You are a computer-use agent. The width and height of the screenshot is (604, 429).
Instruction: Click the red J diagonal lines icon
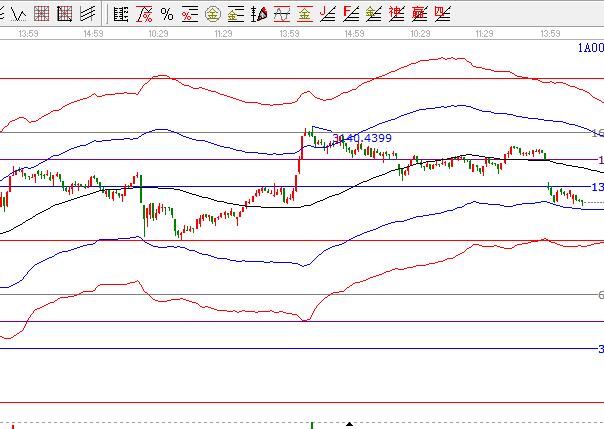[329, 14]
